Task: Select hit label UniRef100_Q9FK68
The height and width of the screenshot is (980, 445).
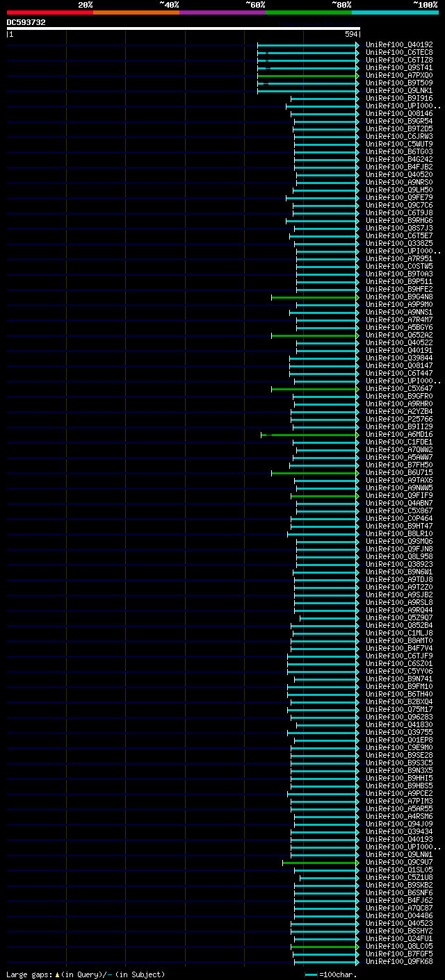Action: (399, 961)
